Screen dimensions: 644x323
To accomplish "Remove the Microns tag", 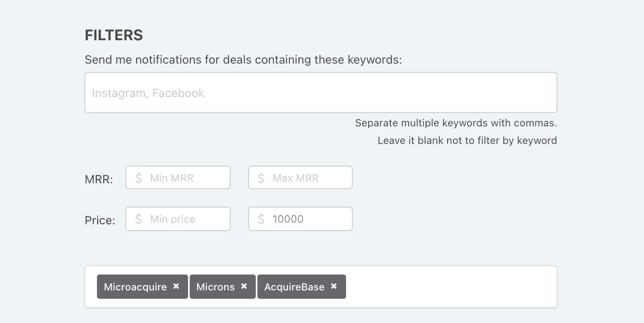I will (244, 286).
